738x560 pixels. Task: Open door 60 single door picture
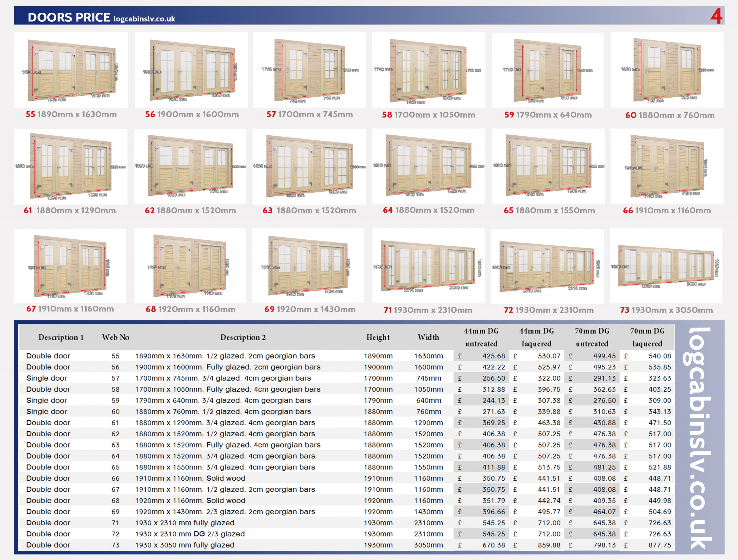(x=667, y=70)
